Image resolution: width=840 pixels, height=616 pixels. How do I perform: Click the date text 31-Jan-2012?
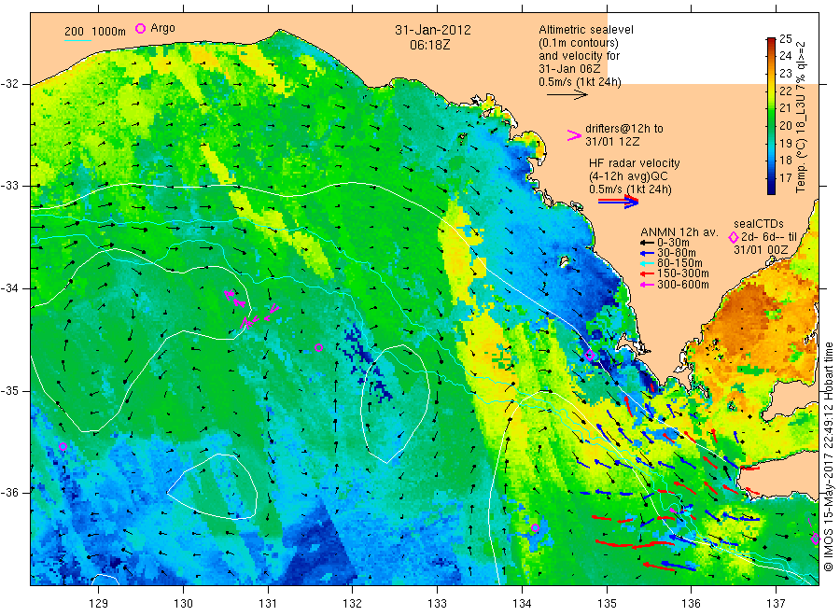[x=433, y=30]
